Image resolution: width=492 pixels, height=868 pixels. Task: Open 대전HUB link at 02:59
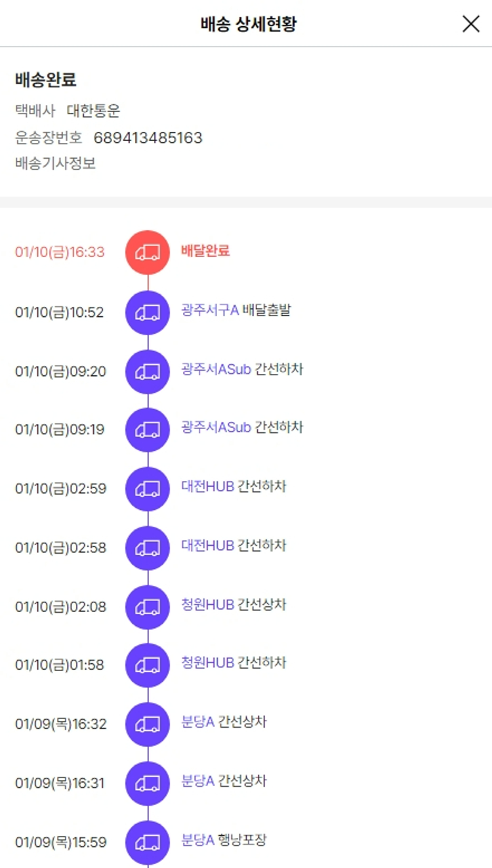pyautogui.click(x=207, y=487)
